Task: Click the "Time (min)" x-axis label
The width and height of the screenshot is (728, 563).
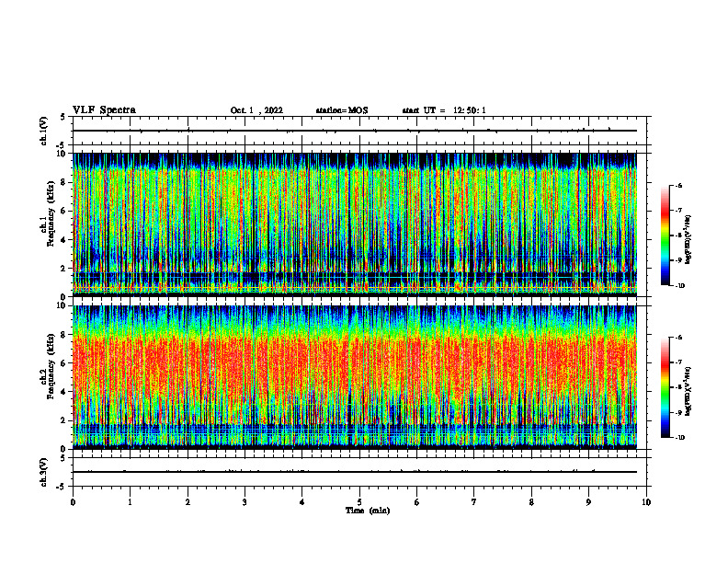Action: coord(368,511)
